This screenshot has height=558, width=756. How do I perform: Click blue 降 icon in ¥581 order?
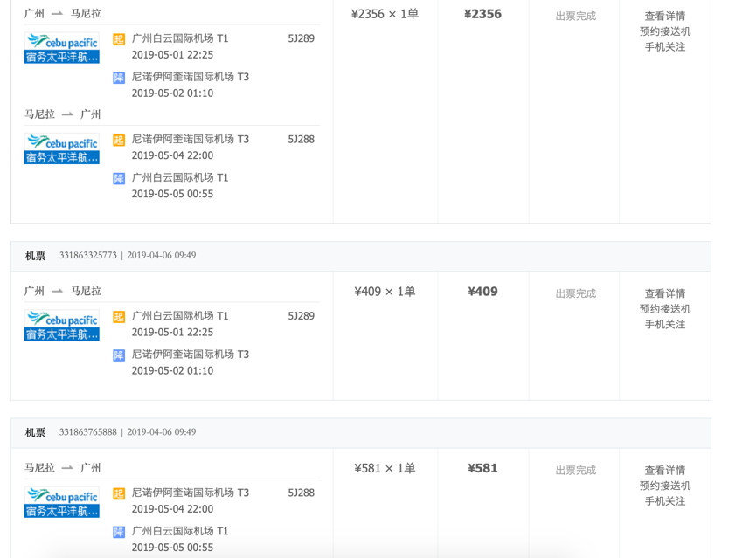(x=119, y=532)
